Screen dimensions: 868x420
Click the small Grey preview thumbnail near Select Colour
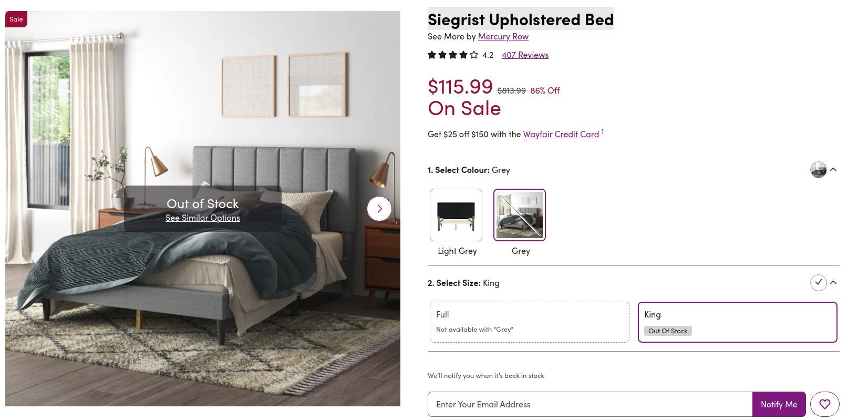(818, 169)
